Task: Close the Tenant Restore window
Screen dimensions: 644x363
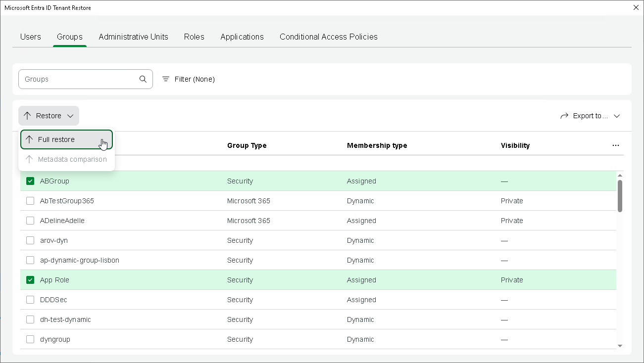Action: click(x=636, y=7)
